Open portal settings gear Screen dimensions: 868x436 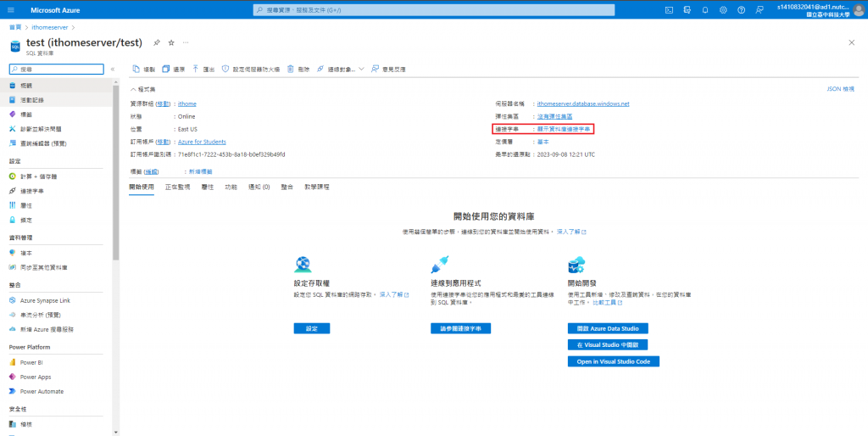point(723,10)
